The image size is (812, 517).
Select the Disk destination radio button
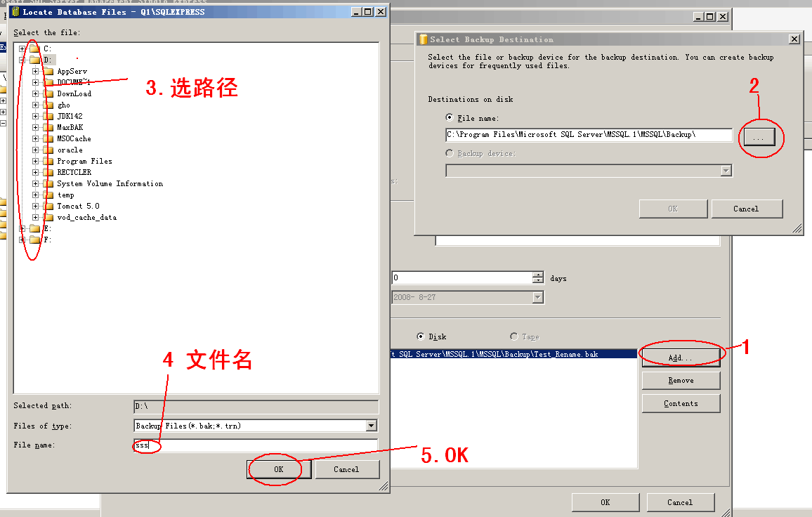click(421, 336)
